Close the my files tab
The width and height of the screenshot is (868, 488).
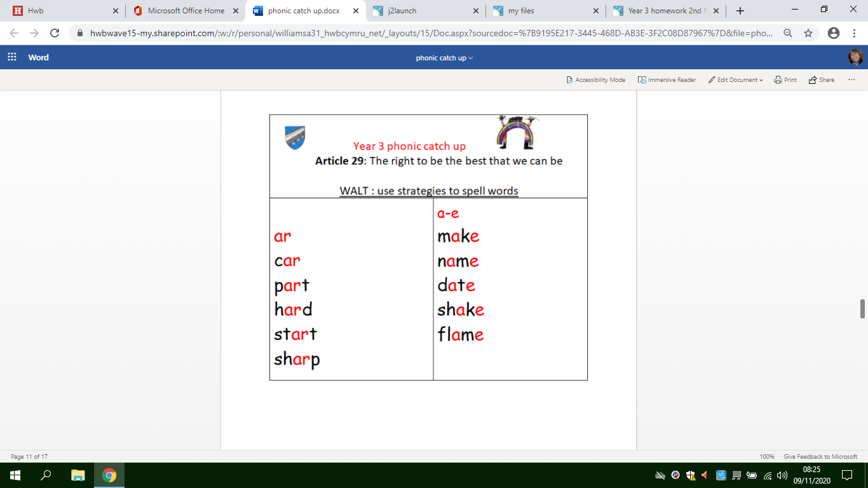(595, 11)
